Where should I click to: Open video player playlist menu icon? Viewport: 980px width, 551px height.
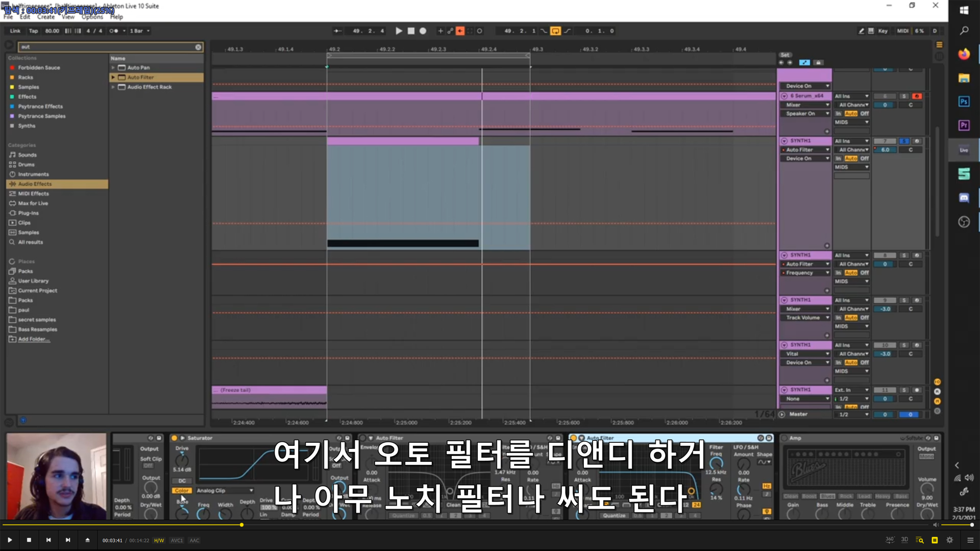pyautogui.click(x=970, y=540)
